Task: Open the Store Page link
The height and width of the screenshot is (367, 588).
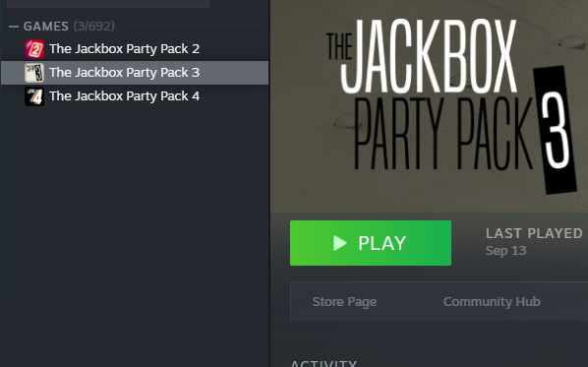Action: point(344,302)
